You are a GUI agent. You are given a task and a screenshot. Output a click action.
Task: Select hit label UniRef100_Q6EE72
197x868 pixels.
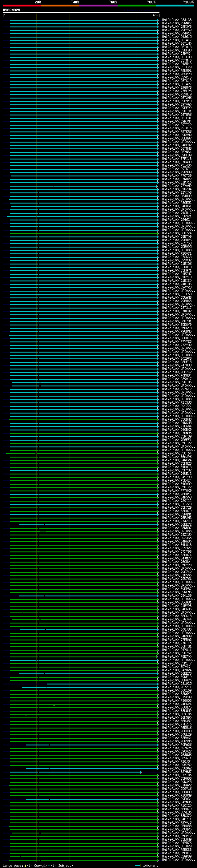click(176, 524)
